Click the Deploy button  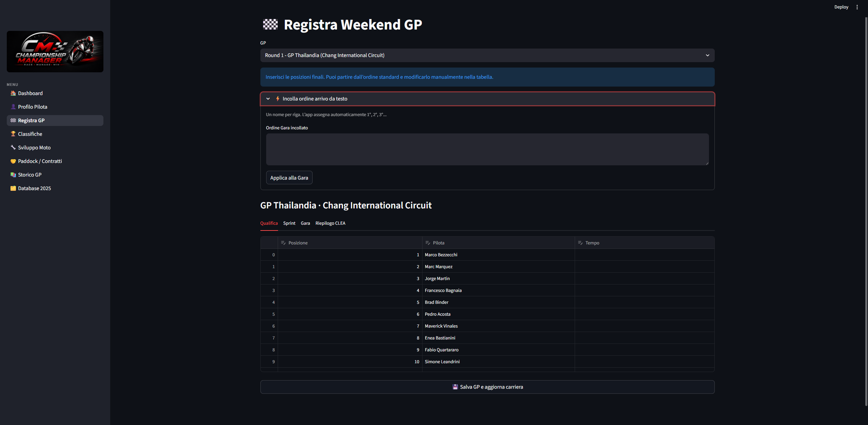click(841, 7)
